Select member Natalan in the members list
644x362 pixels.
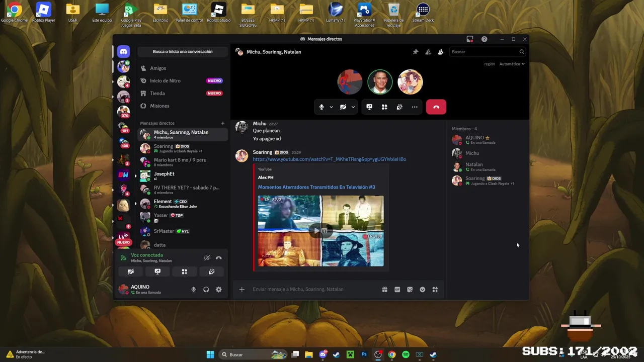488,166
